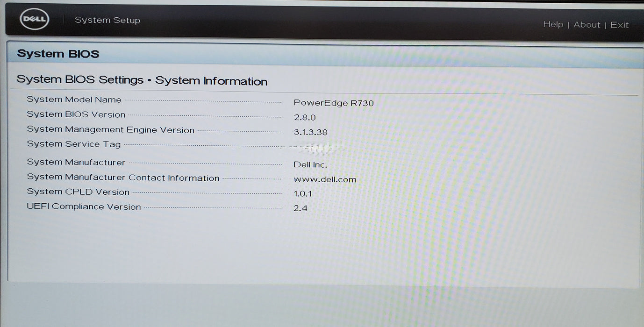The height and width of the screenshot is (327, 644).
Task: Select the System BIOS Version label
Action: tap(76, 114)
